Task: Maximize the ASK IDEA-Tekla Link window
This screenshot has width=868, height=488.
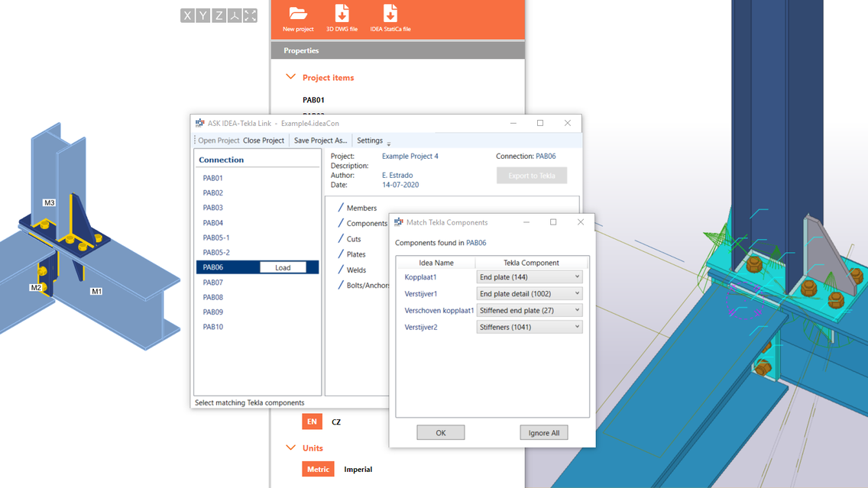Action: pyautogui.click(x=540, y=123)
